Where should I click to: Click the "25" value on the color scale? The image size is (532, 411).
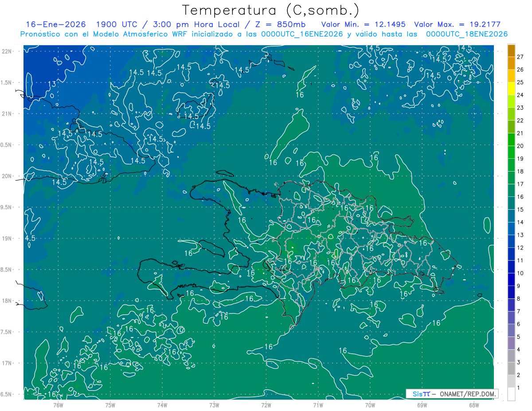[520, 82]
